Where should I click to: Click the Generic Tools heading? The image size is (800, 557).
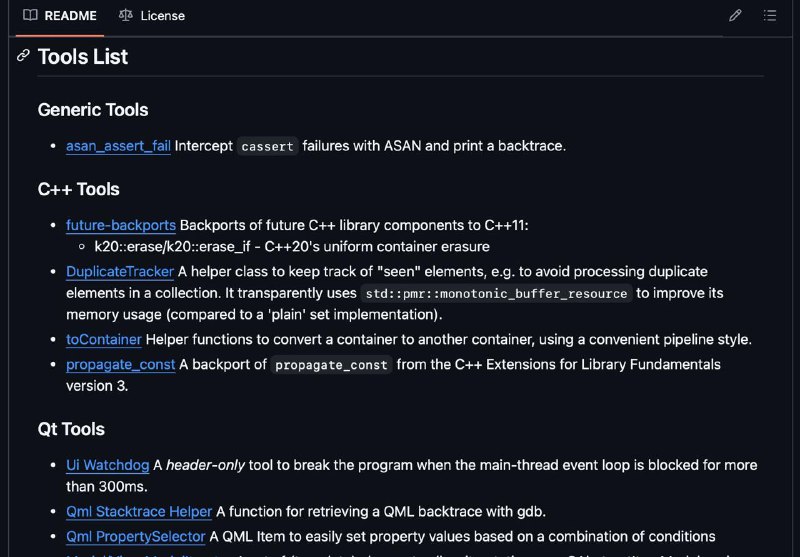[93, 110]
